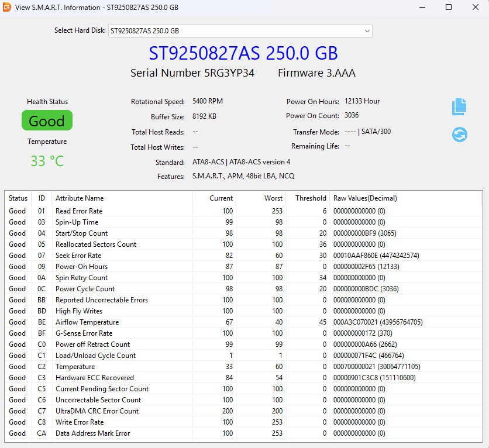Select the Start/Stop Count row

(243, 233)
